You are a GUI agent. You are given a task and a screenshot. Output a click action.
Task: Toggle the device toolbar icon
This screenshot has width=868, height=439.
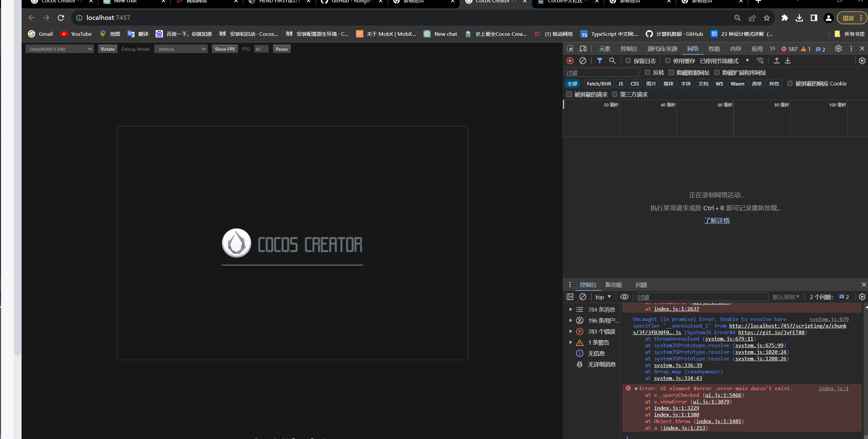[583, 49]
